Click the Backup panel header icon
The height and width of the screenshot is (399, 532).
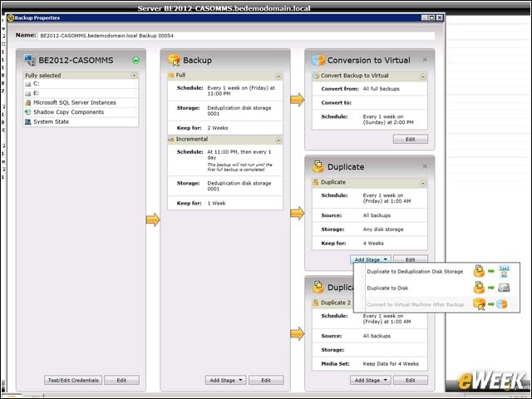pos(174,60)
